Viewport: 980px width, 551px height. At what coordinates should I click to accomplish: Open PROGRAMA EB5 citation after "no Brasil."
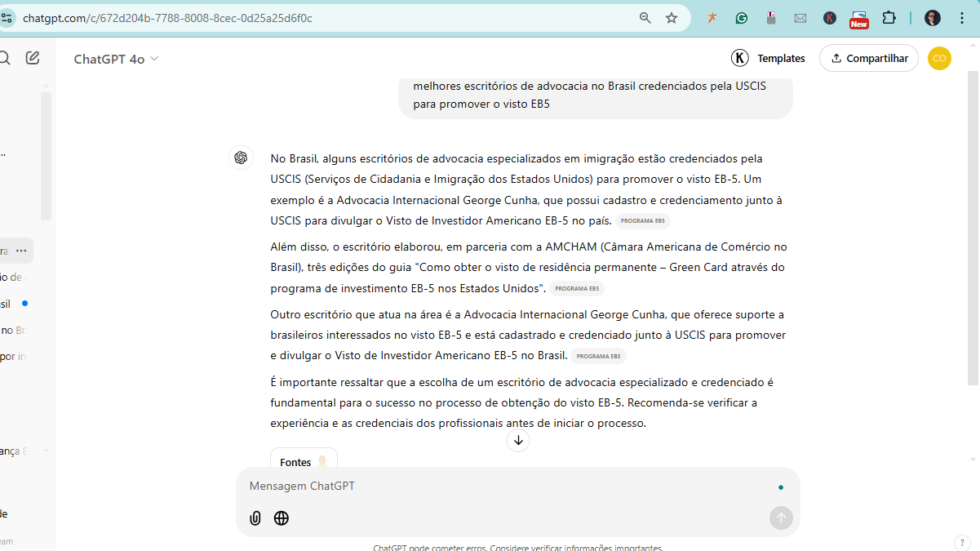click(598, 356)
